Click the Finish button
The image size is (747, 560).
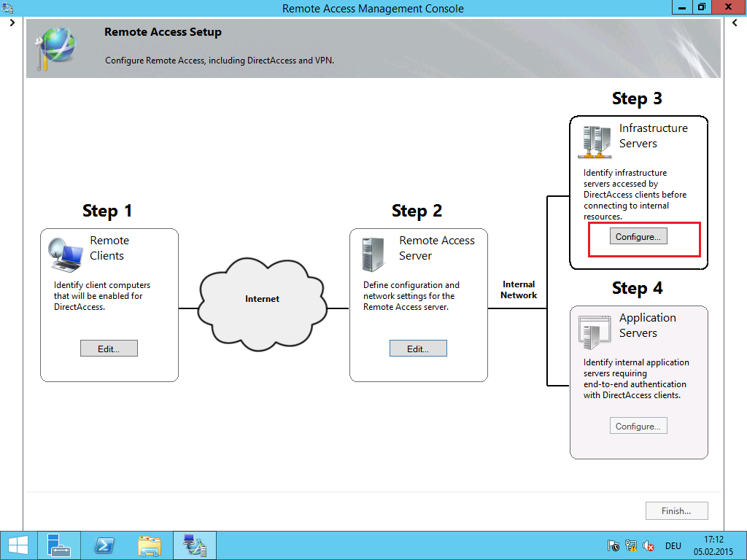click(x=676, y=511)
